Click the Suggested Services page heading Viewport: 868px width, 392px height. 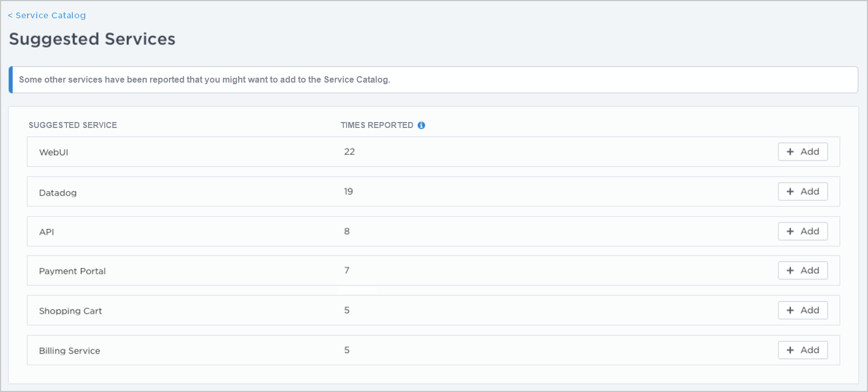point(92,39)
